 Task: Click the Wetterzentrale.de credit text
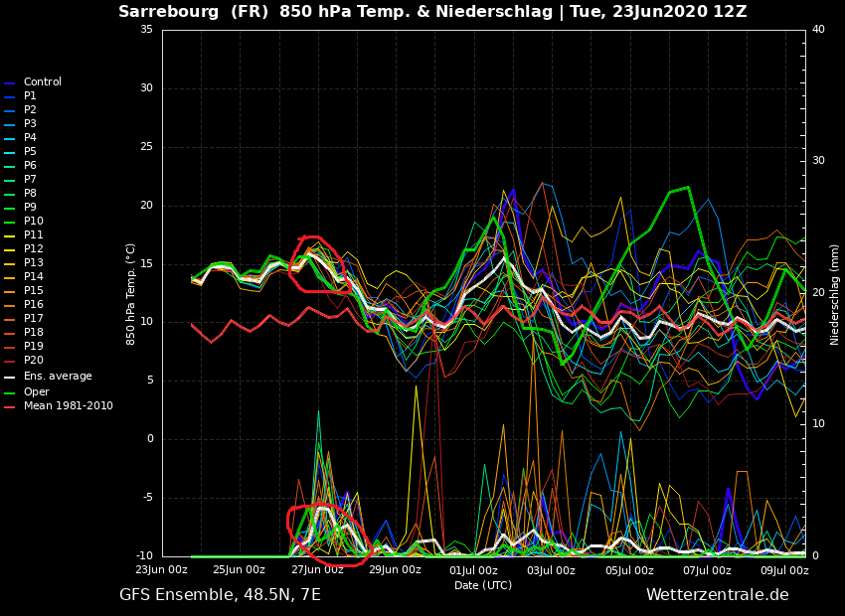pos(718,595)
